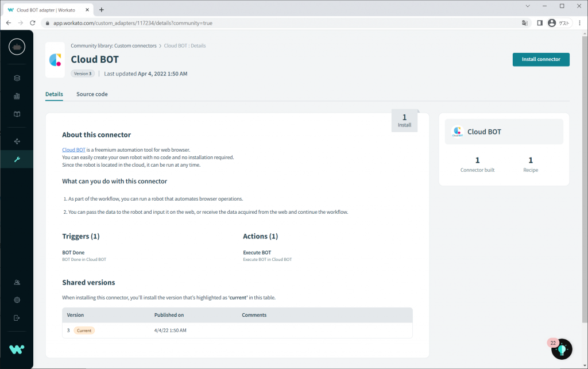Open Projects stacked-layers icon in sidebar

click(x=17, y=78)
